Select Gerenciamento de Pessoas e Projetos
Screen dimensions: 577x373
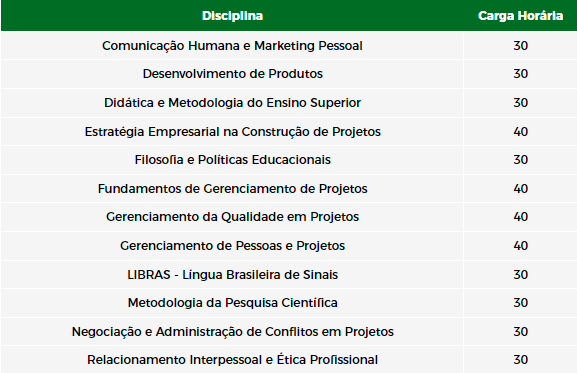point(233,246)
